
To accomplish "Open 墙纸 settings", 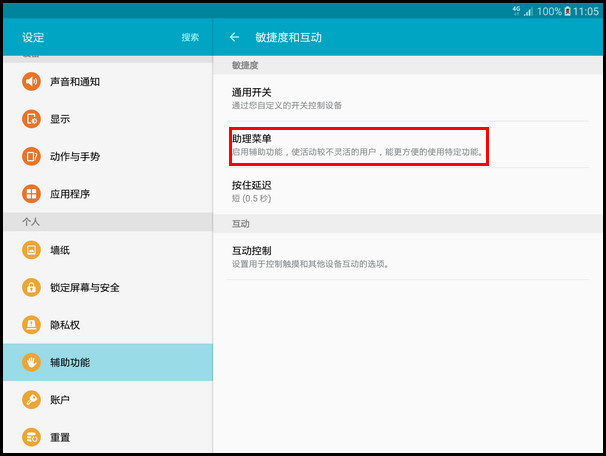I will tap(108, 250).
